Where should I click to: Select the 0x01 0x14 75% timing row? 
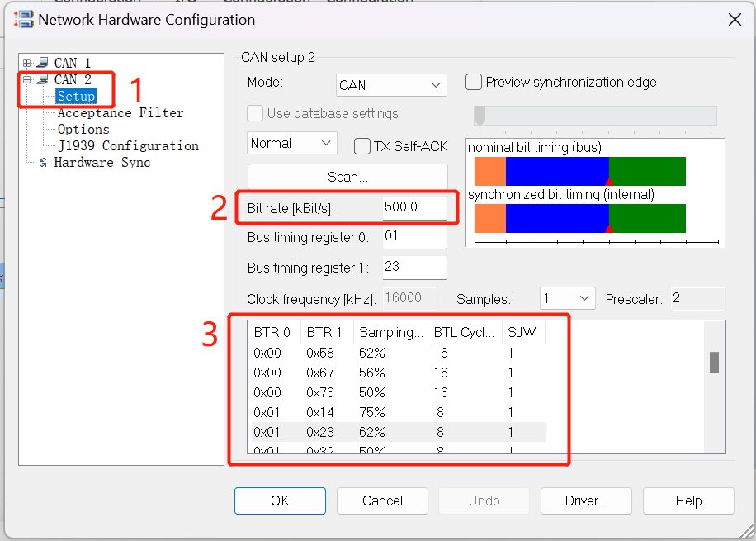[x=399, y=412]
